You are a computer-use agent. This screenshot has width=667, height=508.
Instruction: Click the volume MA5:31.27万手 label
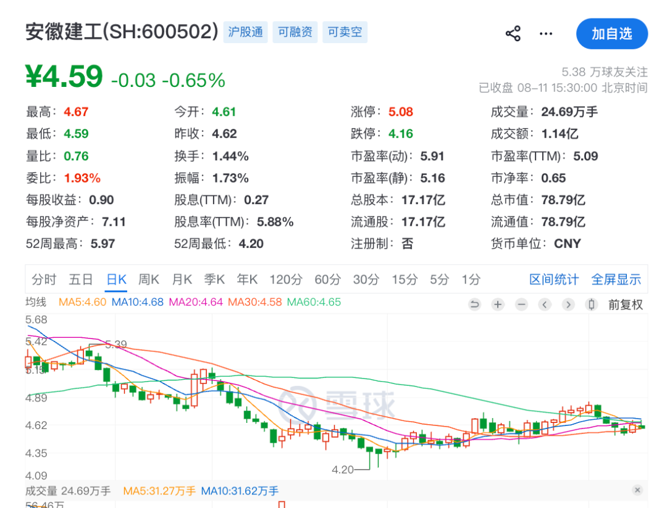coord(159,491)
